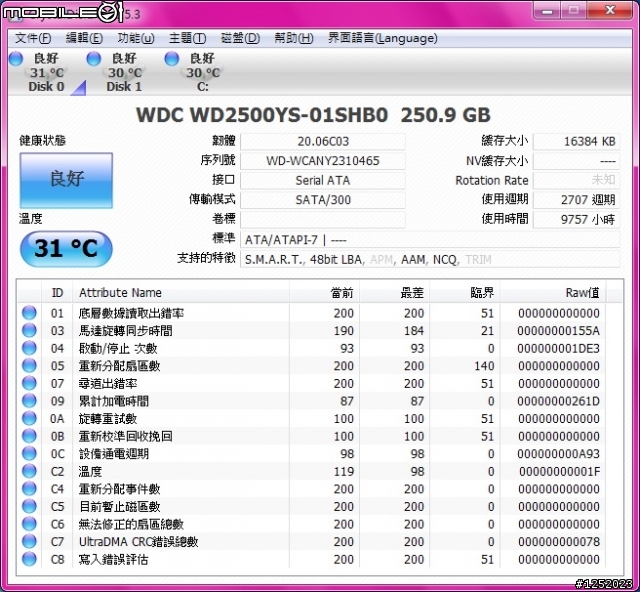Click status orb of attribute C4 row

29,489
